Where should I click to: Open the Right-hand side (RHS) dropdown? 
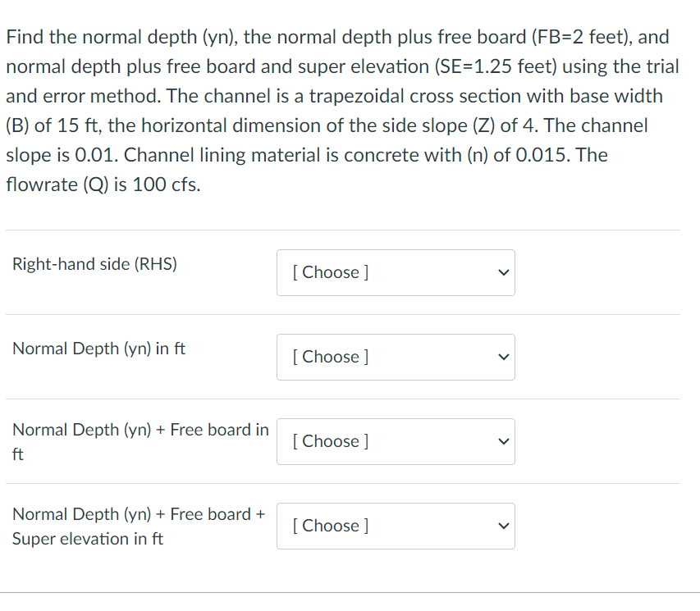point(396,272)
